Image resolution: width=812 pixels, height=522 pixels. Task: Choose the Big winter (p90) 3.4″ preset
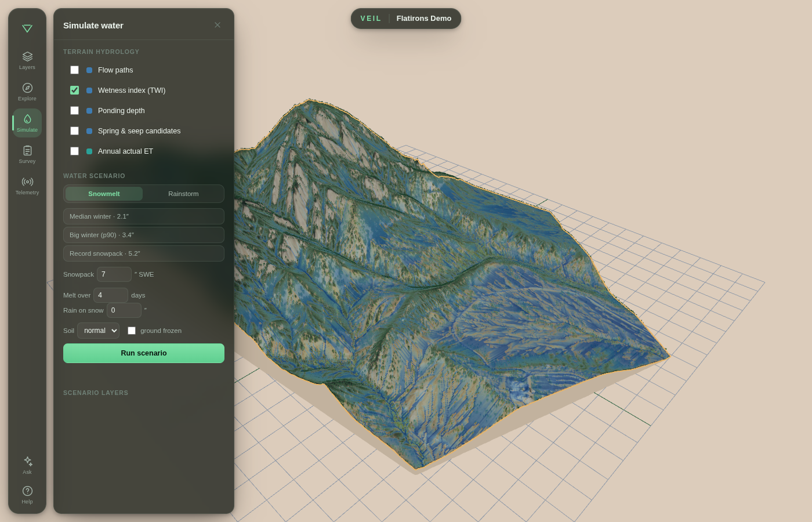tap(144, 235)
